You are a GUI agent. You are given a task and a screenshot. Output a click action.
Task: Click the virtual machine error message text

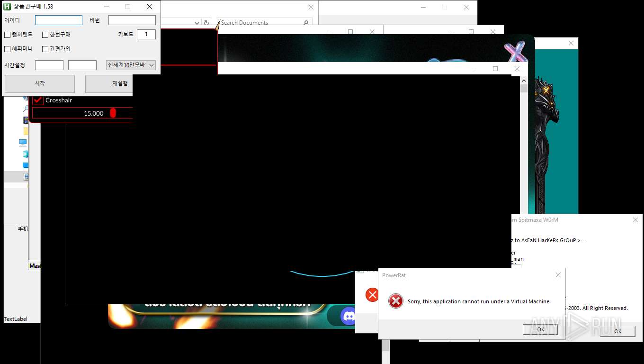click(479, 301)
